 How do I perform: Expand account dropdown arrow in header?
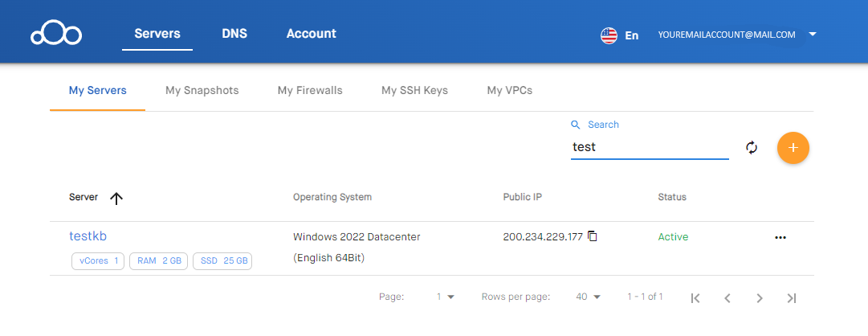813,35
